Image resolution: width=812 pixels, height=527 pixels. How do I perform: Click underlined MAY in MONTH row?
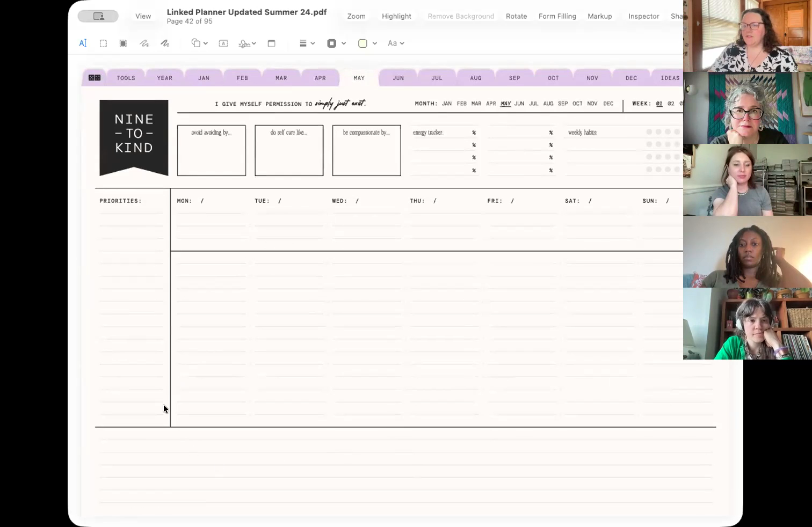(x=505, y=104)
